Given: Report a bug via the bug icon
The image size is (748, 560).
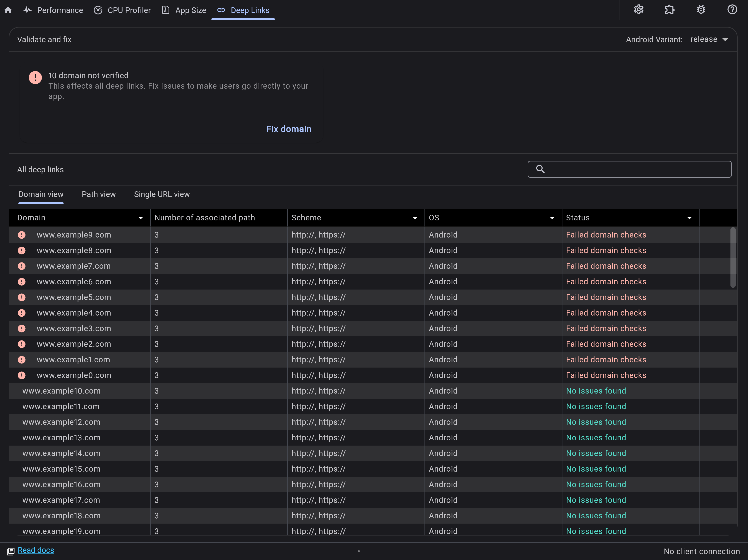Looking at the screenshot, I should (x=701, y=10).
